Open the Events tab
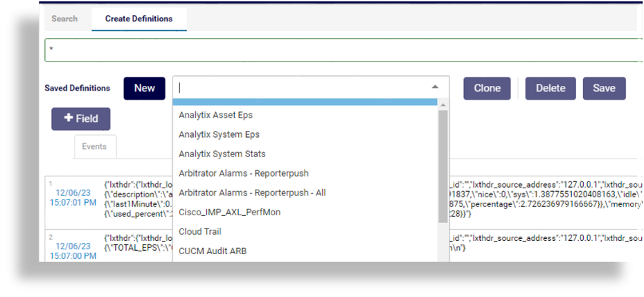 pyautogui.click(x=94, y=146)
